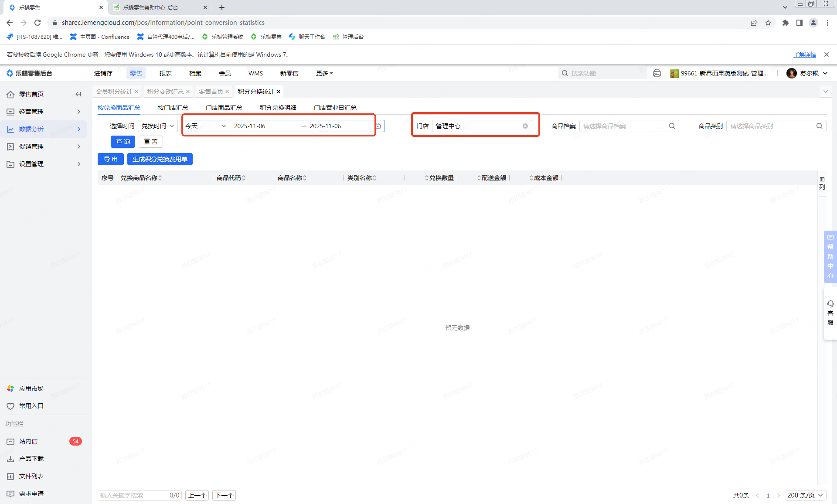This screenshot has width=837, height=504.
Task: Sort by 兑换商品名称 column
Action: click(141, 178)
